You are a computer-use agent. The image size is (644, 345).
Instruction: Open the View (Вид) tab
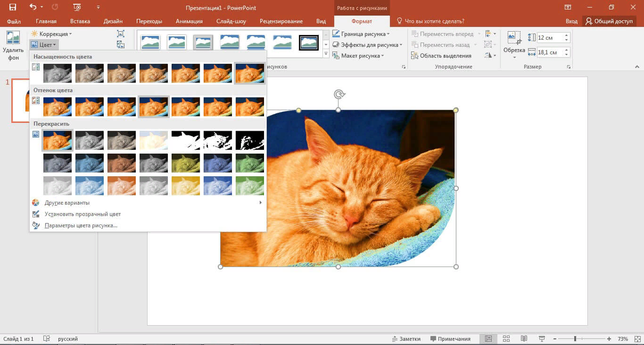click(321, 21)
